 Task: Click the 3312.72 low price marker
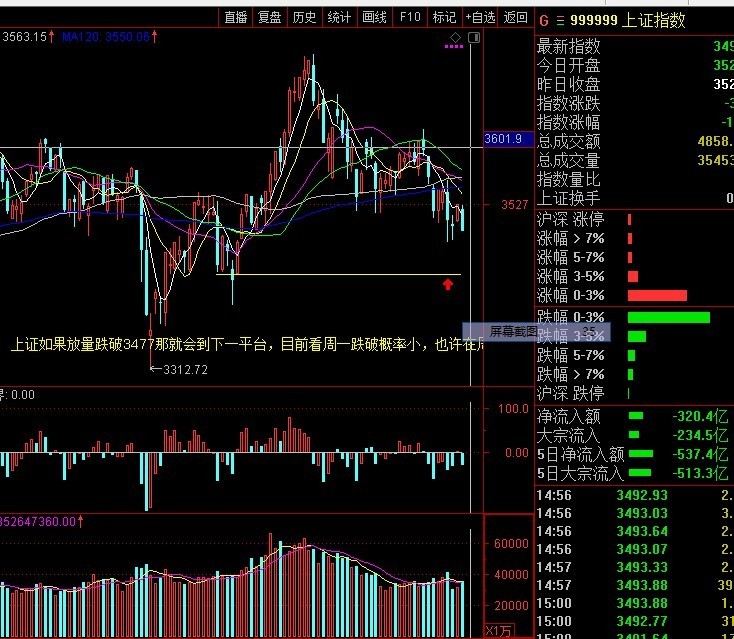pyautogui.click(x=180, y=369)
